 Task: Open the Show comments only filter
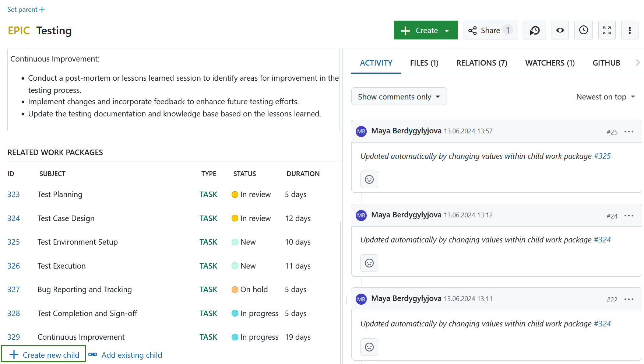tap(399, 96)
